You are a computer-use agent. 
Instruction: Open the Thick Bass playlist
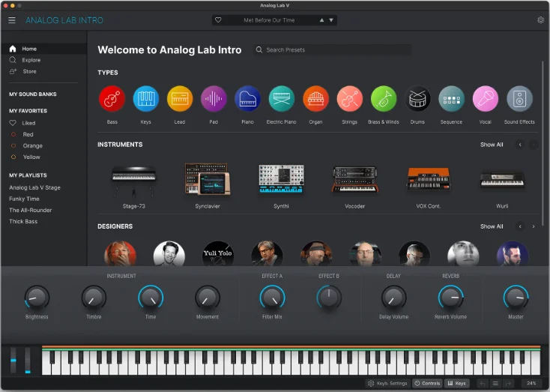(23, 221)
